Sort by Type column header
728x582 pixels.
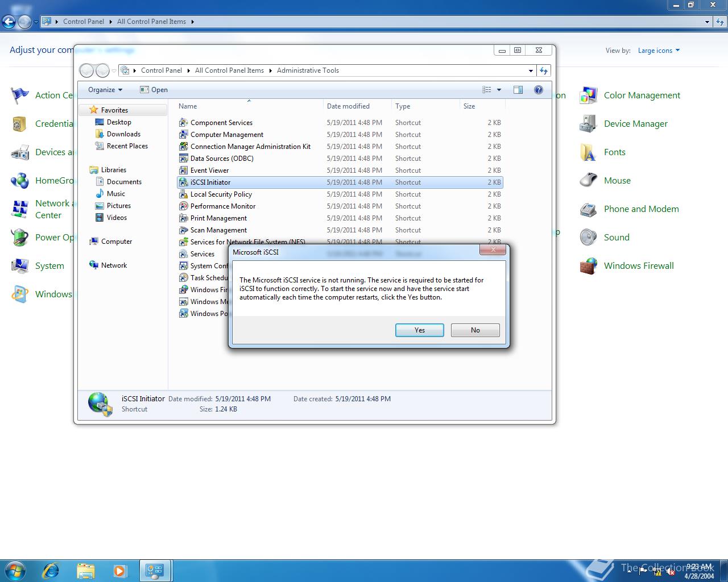click(425, 106)
